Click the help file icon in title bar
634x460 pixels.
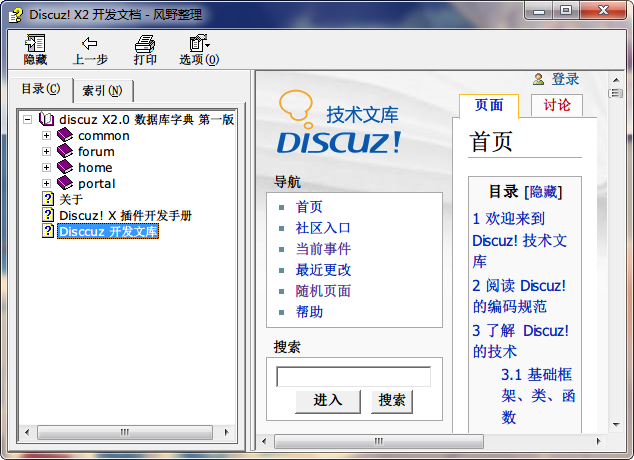[x=16, y=15]
